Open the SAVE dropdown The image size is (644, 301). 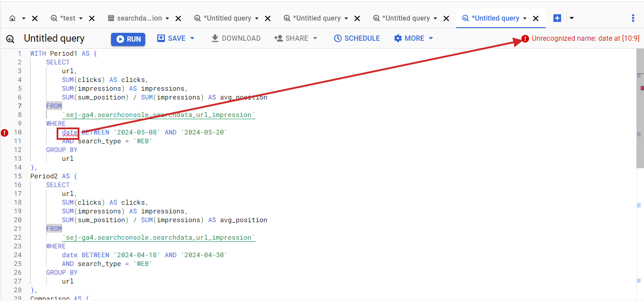176,38
